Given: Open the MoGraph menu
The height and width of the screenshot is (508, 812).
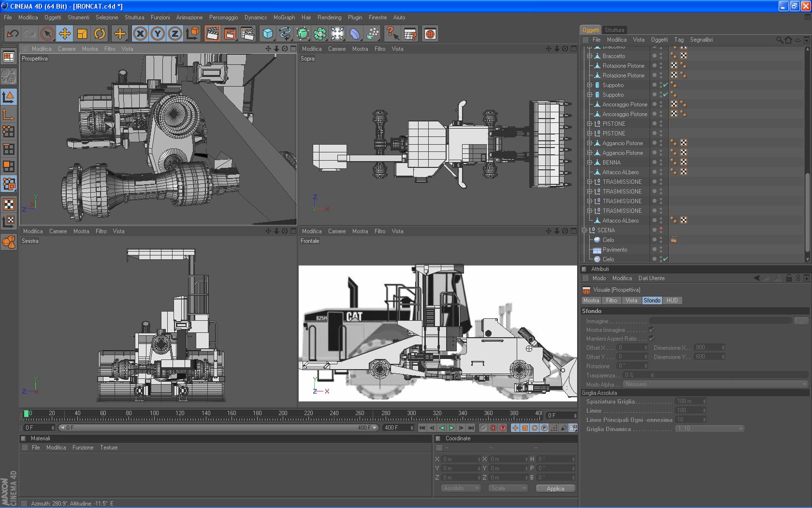Looking at the screenshot, I should coord(284,17).
